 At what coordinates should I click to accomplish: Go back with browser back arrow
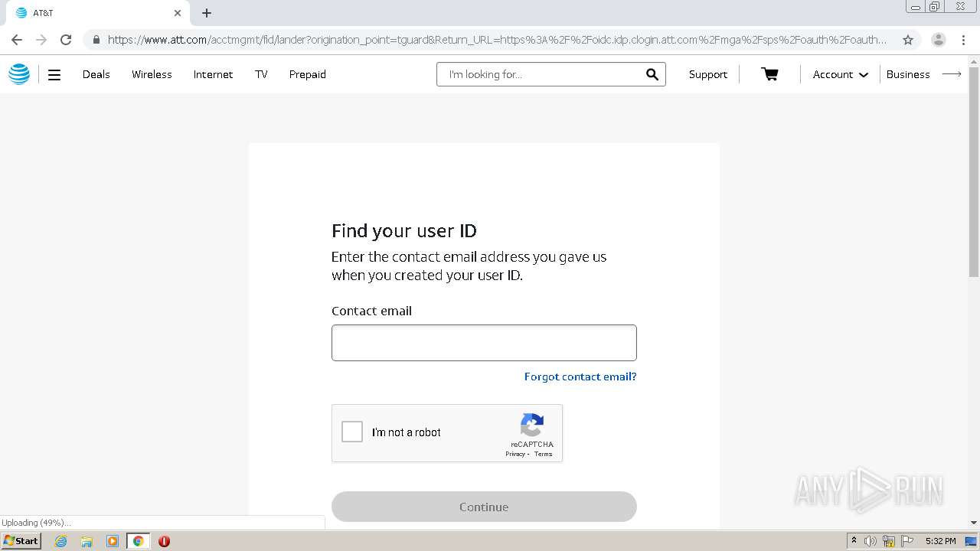click(x=17, y=40)
